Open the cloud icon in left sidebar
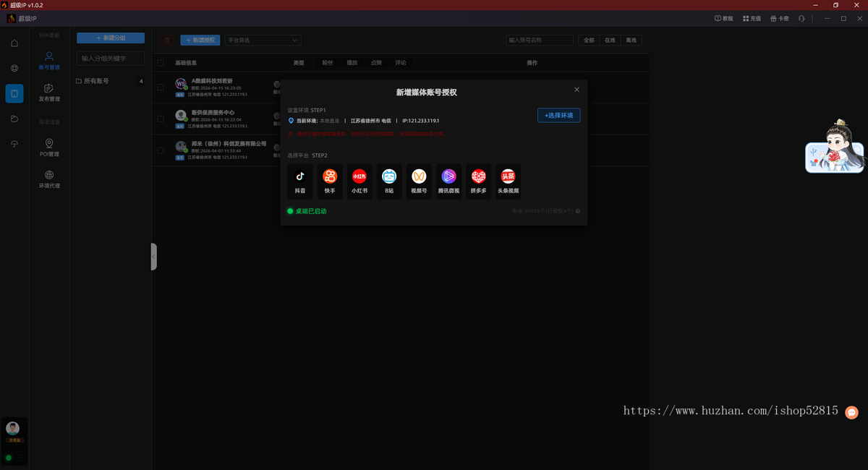Screen dimensions: 868x470 (14, 119)
